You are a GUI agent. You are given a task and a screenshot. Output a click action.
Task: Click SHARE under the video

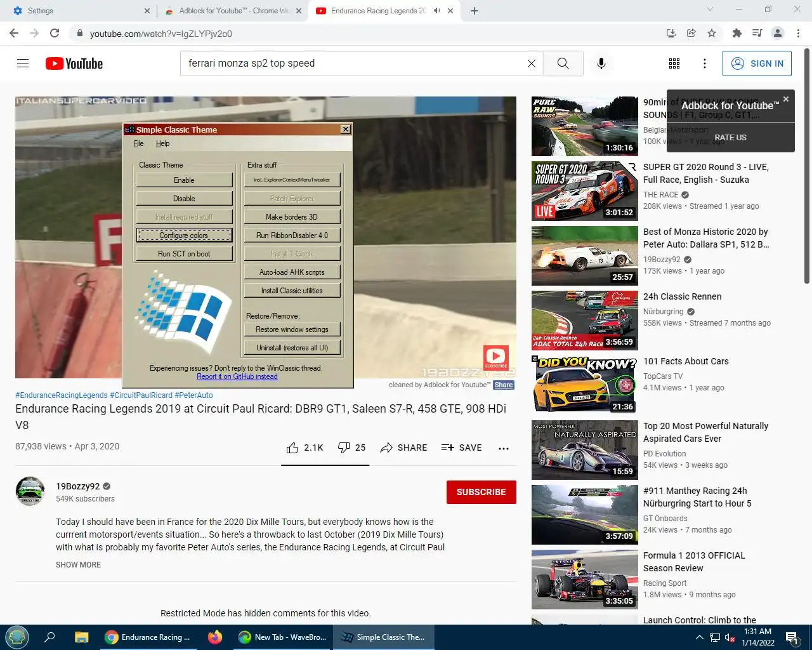point(403,448)
